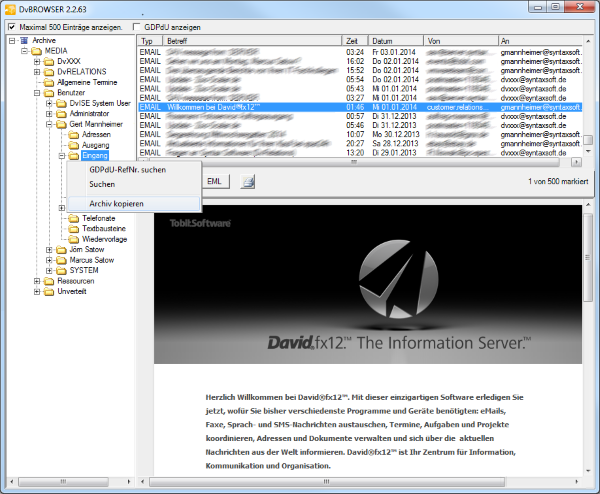Click the DvISE System User folder icon
This screenshot has height=494, width=600.
pyautogui.click(x=61, y=103)
